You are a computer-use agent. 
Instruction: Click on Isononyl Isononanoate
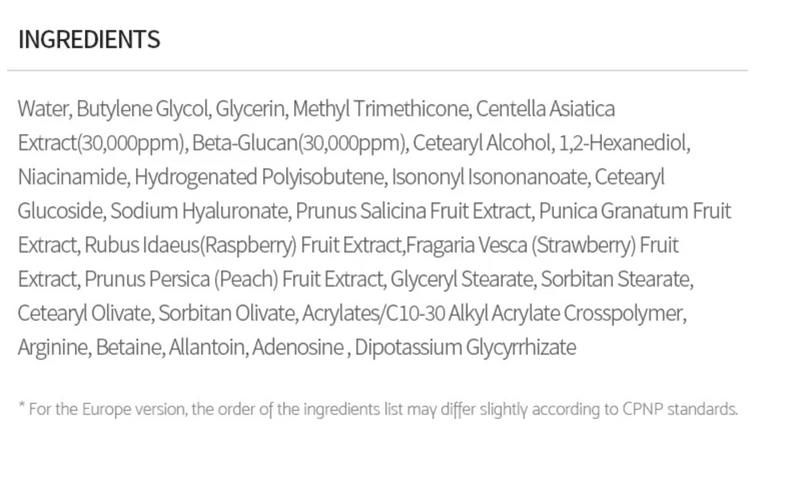click(x=490, y=177)
